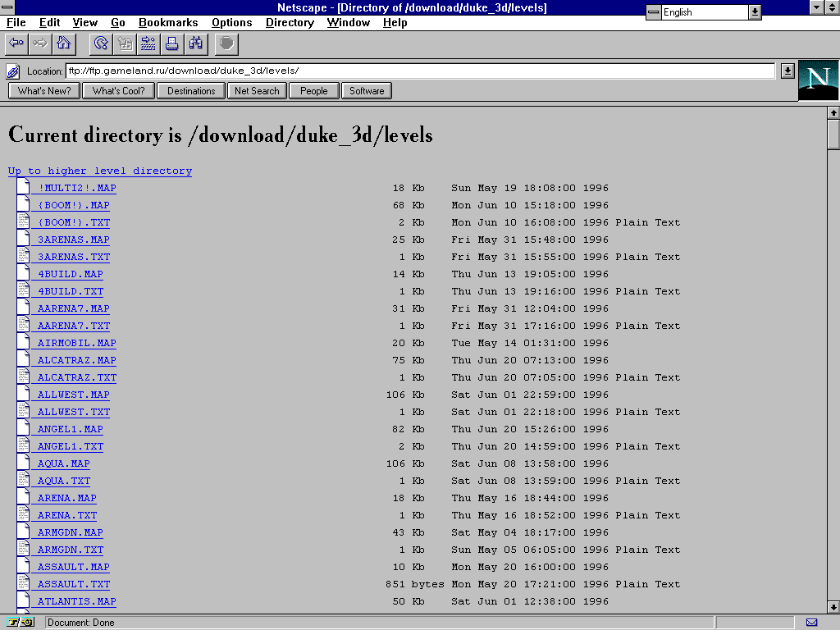
Task: Open the Help menu
Action: tap(395, 22)
